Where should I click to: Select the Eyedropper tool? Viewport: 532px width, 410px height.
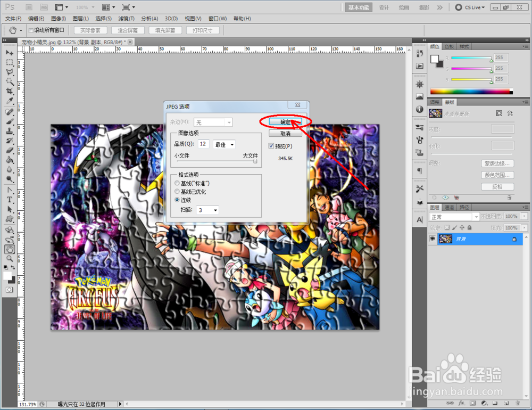pyautogui.click(x=10, y=101)
